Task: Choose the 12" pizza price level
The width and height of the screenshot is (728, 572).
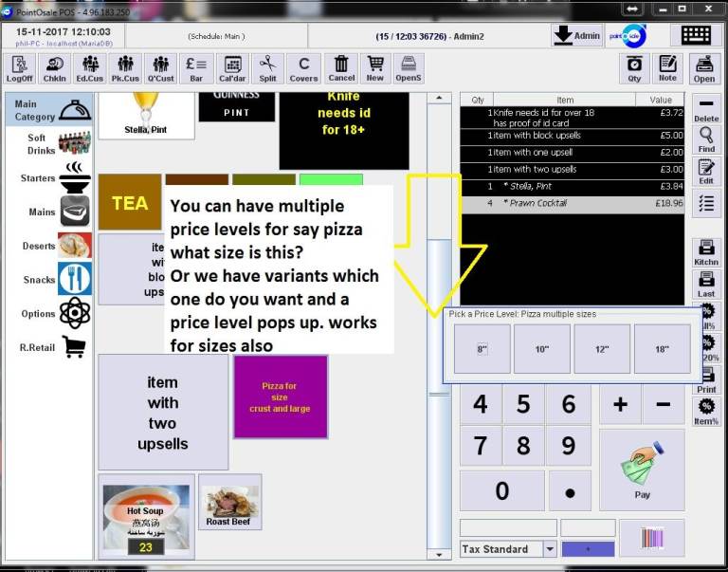Action: coord(602,349)
